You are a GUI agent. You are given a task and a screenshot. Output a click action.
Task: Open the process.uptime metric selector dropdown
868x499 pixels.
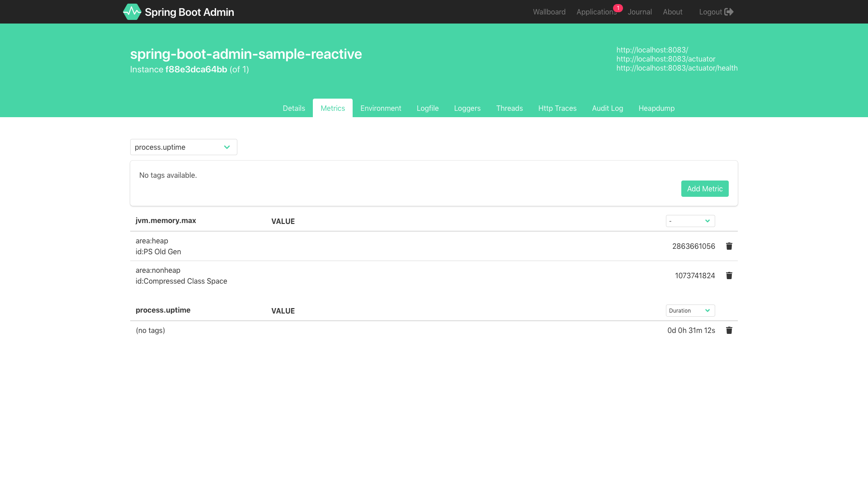(x=184, y=147)
